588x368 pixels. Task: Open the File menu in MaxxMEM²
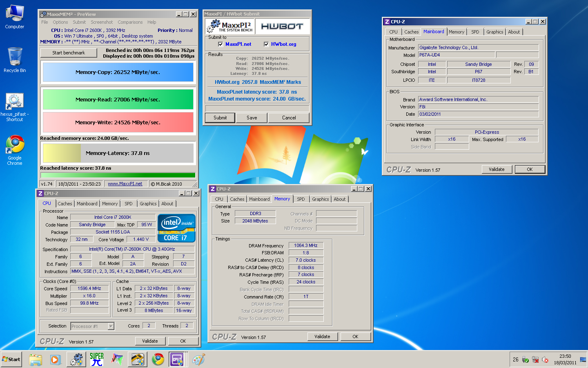(45, 22)
